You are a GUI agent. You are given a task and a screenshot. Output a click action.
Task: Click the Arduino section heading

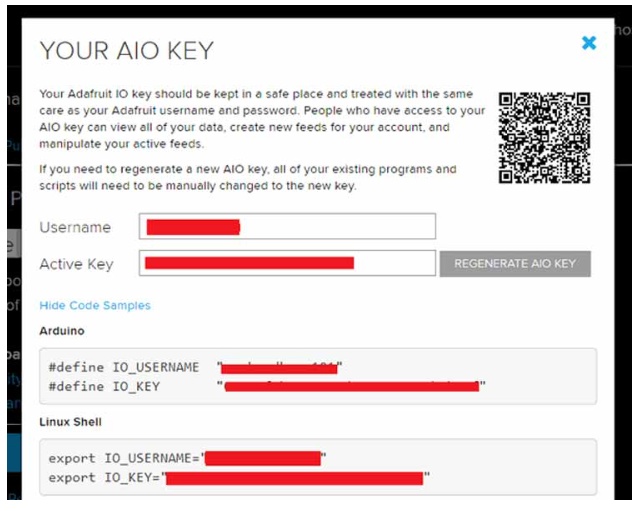tap(61, 329)
